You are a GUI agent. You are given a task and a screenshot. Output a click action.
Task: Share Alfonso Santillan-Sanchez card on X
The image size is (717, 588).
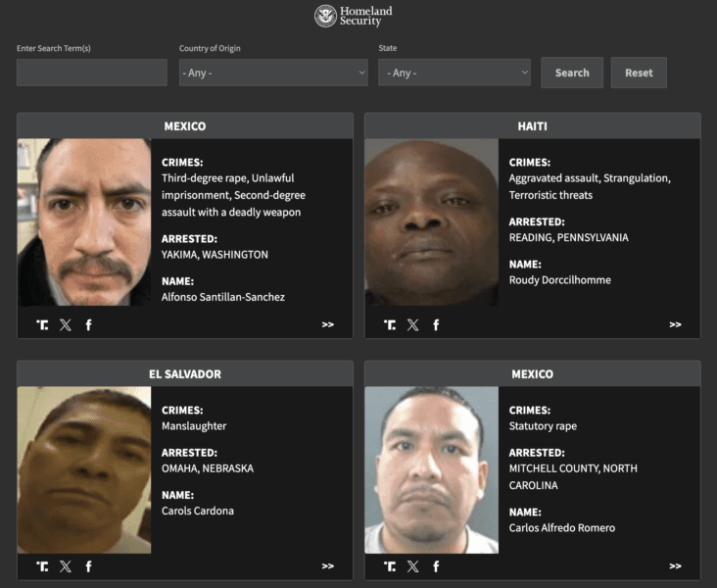pos(66,324)
